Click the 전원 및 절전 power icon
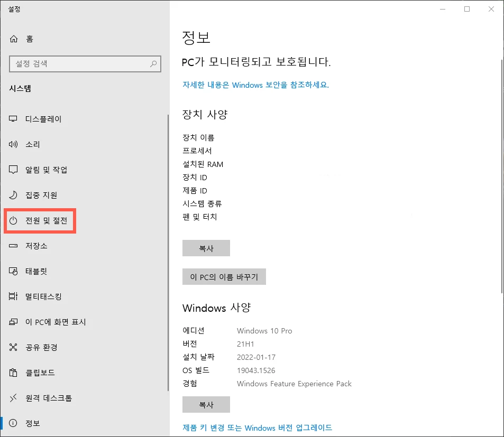Screen dimensions: 504x437 (x=13, y=220)
